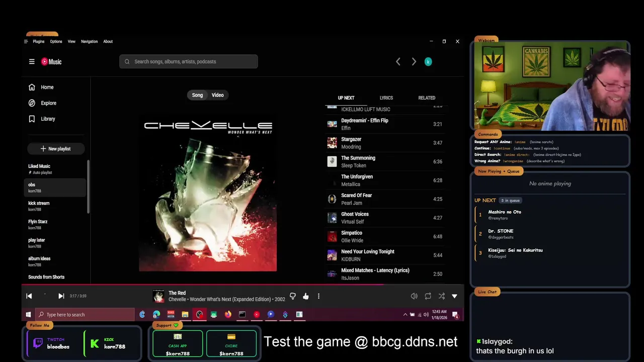Open the obs playlist

(56, 188)
